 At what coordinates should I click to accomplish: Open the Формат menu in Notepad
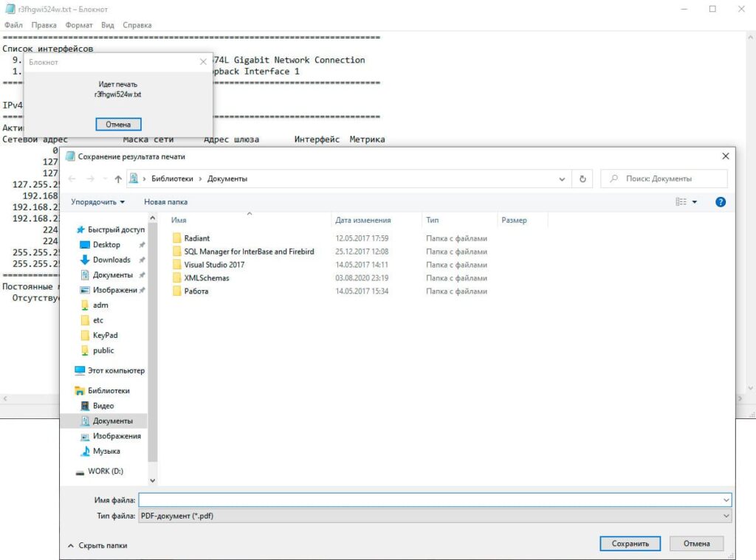pos(79,25)
